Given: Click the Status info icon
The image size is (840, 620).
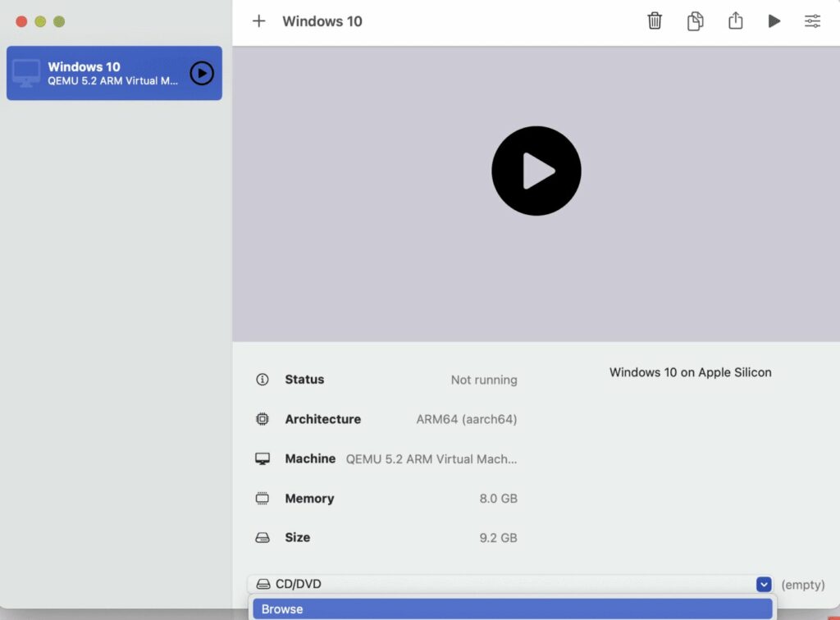Looking at the screenshot, I should point(262,379).
